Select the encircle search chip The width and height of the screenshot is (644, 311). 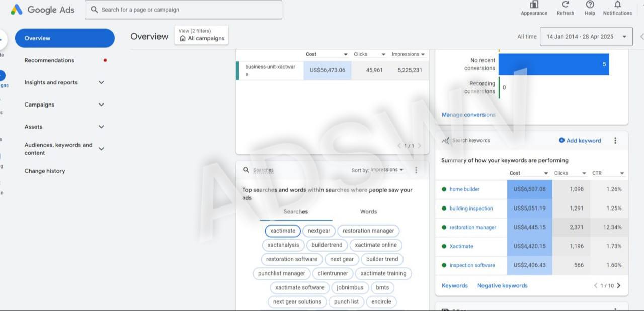pyautogui.click(x=381, y=302)
